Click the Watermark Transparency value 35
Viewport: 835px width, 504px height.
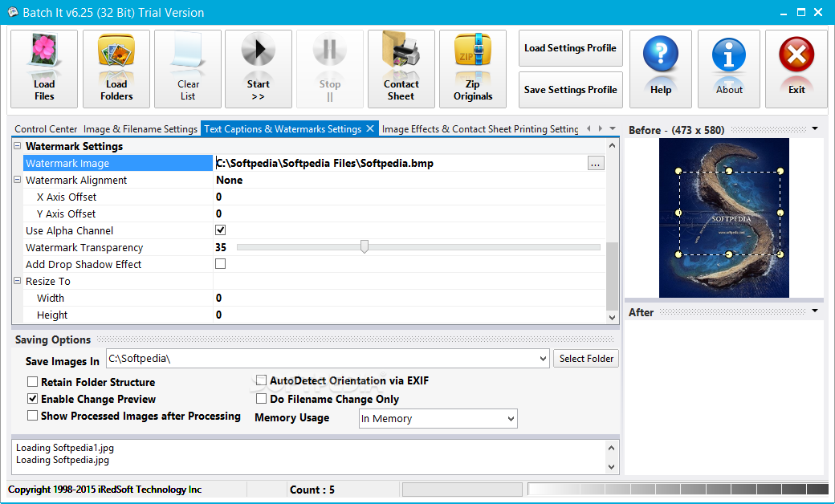221,247
